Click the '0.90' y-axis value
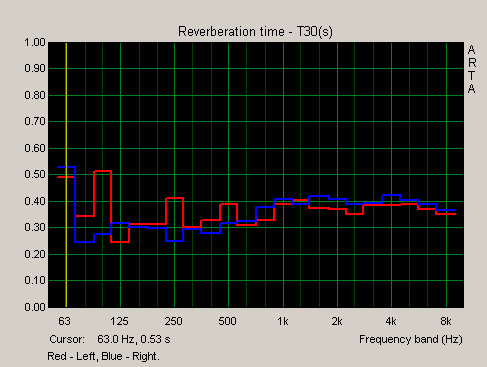This screenshot has width=487, height=367. (35, 69)
